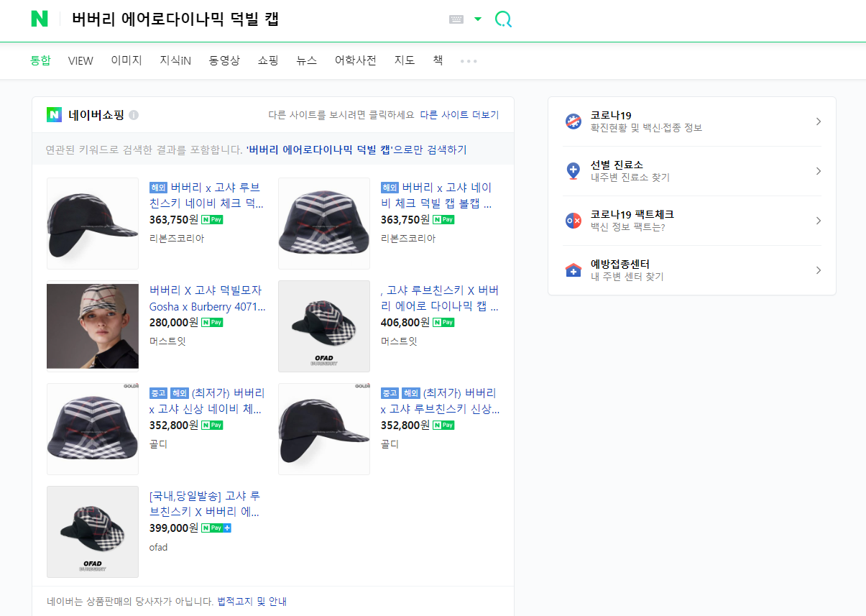Open the thumbnail of 네이비 체크 덕빌 캡 볼캡

(324, 224)
